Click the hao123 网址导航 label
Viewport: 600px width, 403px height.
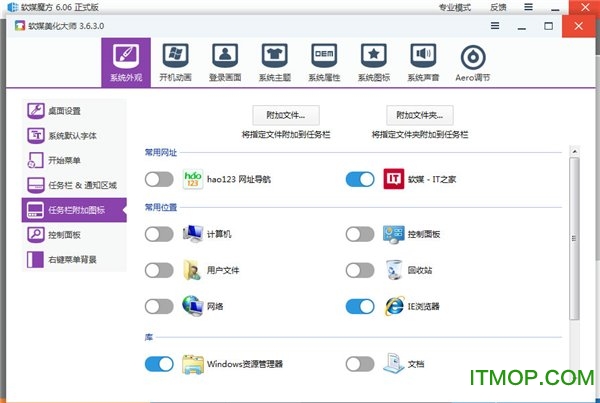(239, 179)
